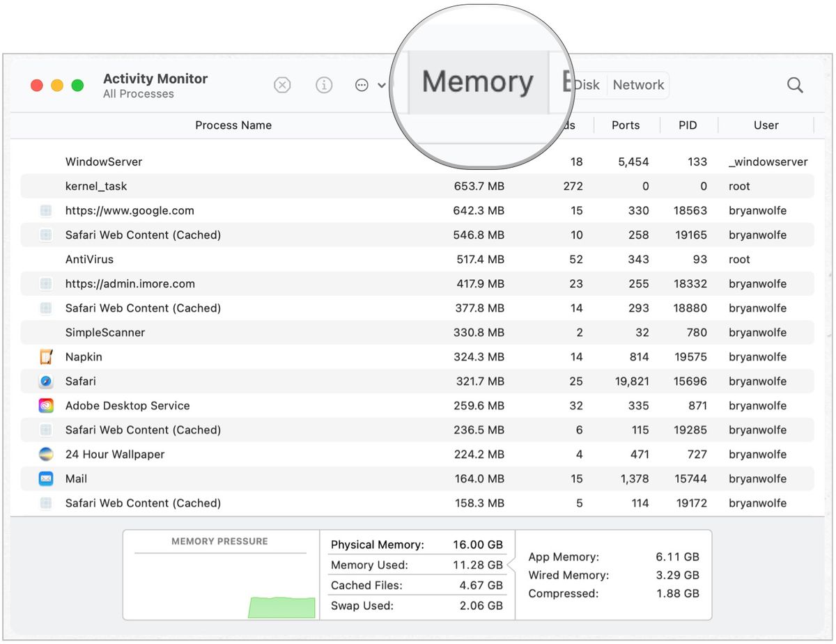
Task: Switch to the Network tab
Action: click(638, 84)
